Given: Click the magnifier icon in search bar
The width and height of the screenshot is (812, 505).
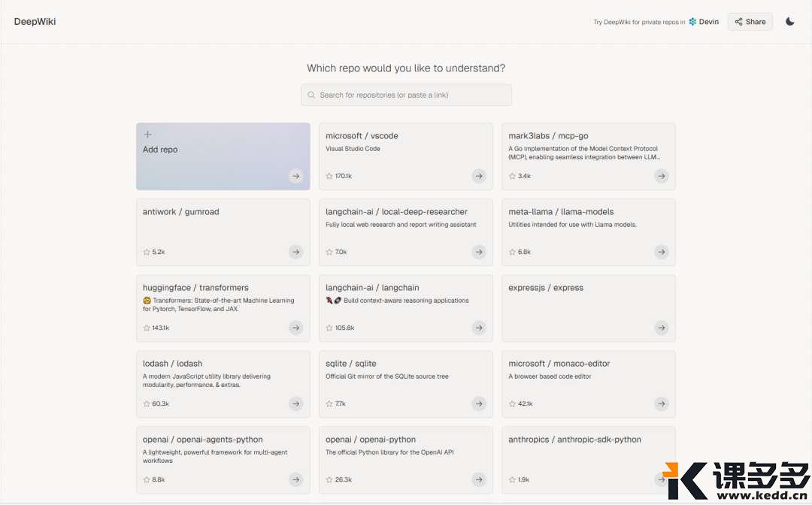Looking at the screenshot, I should 311,95.
